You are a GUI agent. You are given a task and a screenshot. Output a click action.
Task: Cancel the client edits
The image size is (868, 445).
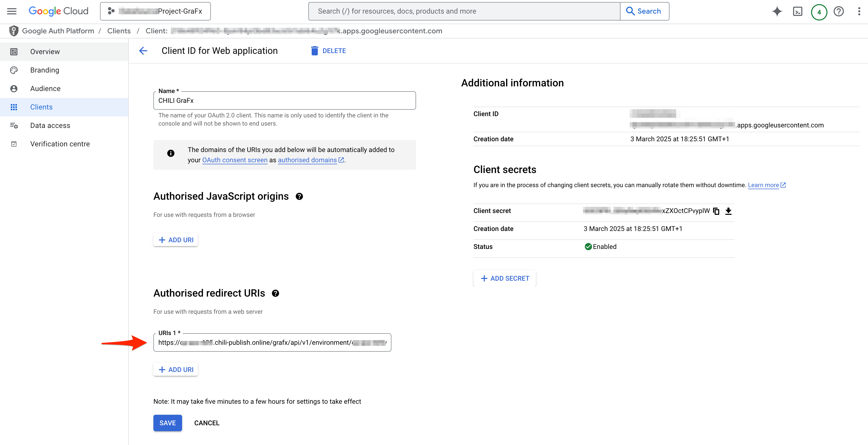click(207, 423)
